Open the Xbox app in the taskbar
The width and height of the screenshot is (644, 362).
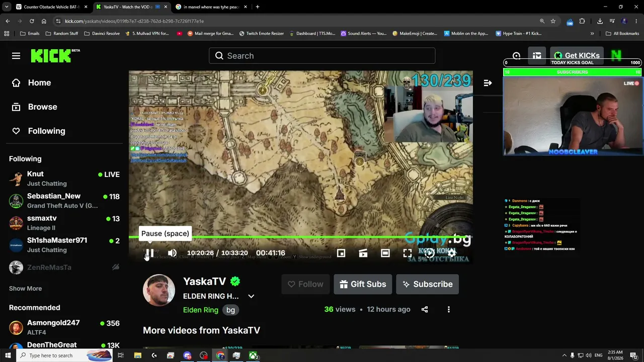pos(253,355)
